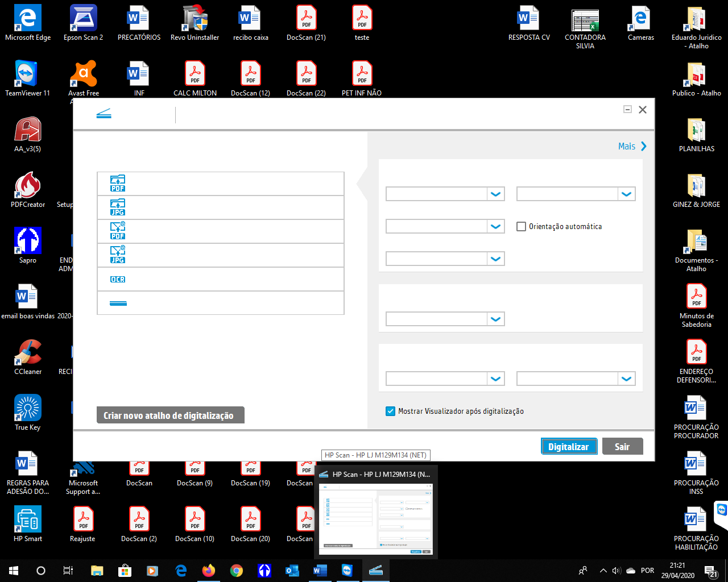Click the OneDrive cloud tray icon
This screenshot has width=728, height=582.
point(631,570)
